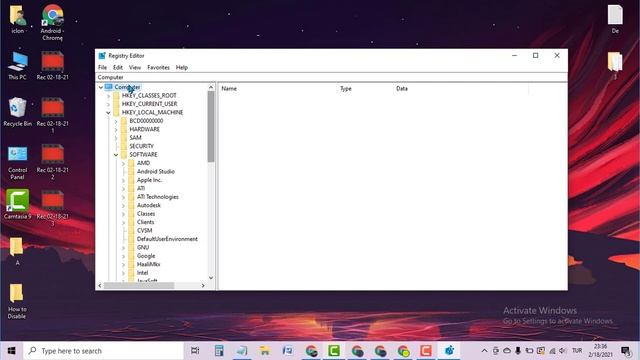The image size is (640, 360).
Task: Open the Windows Start button
Action: pyautogui.click(x=11, y=351)
